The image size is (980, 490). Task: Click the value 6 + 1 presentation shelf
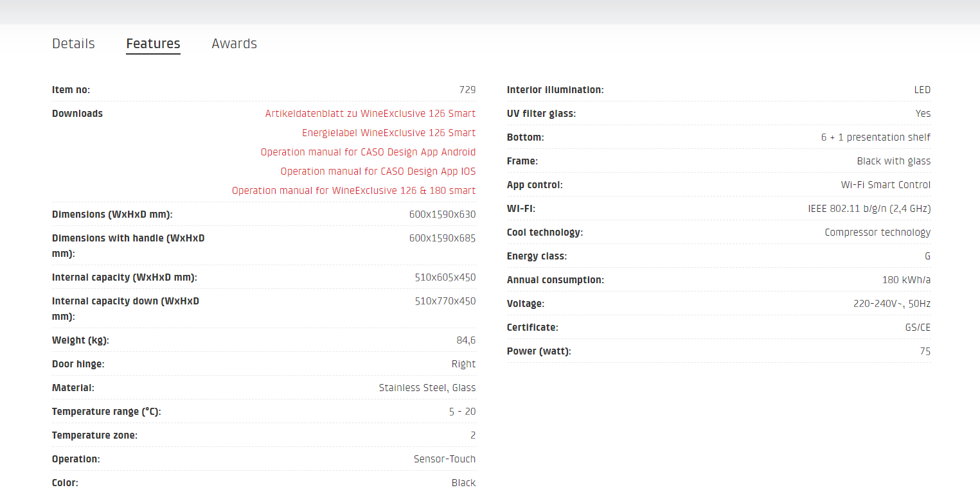pyautogui.click(x=876, y=137)
